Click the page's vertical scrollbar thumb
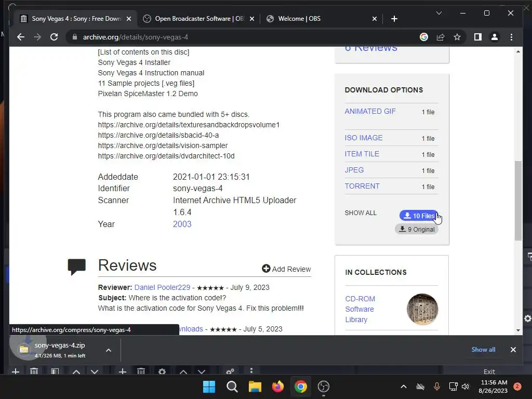The image size is (532, 399). pos(518,201)
